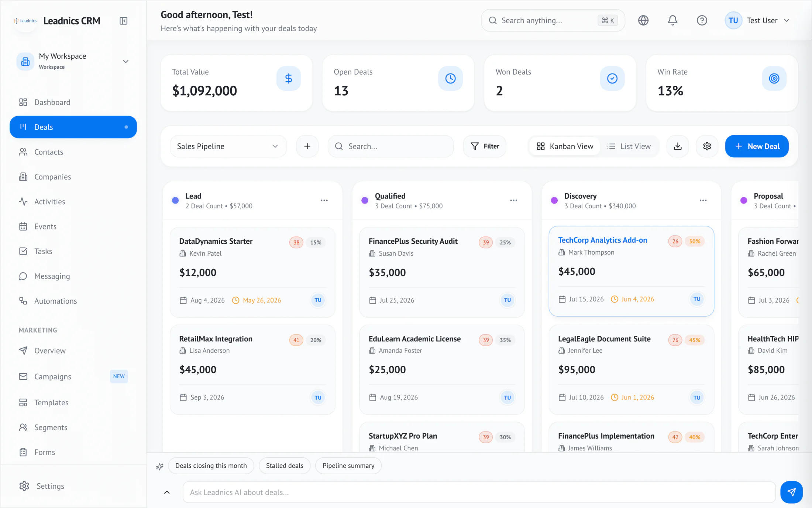812x508 pixels.
Task: Click the Win Rate target icon
Action: [774, 78]
